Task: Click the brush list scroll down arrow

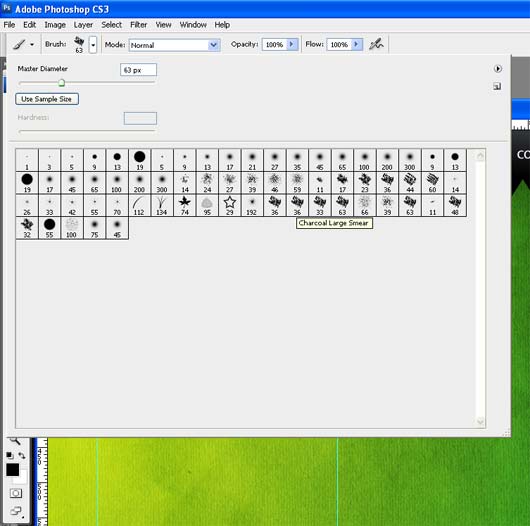Action: [x=480, y=422]
